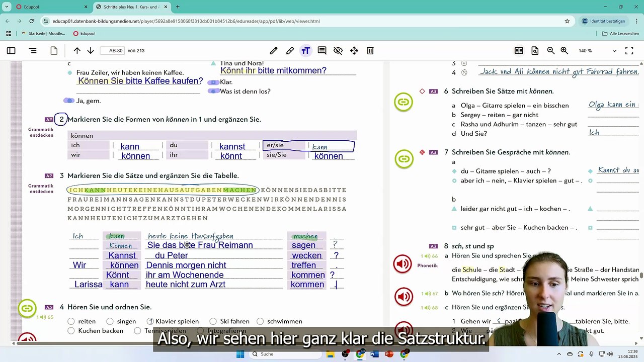Open the green link icon beside exercise 7
The height and width of the screenshot is (362, 644).
tap(404, 159)
